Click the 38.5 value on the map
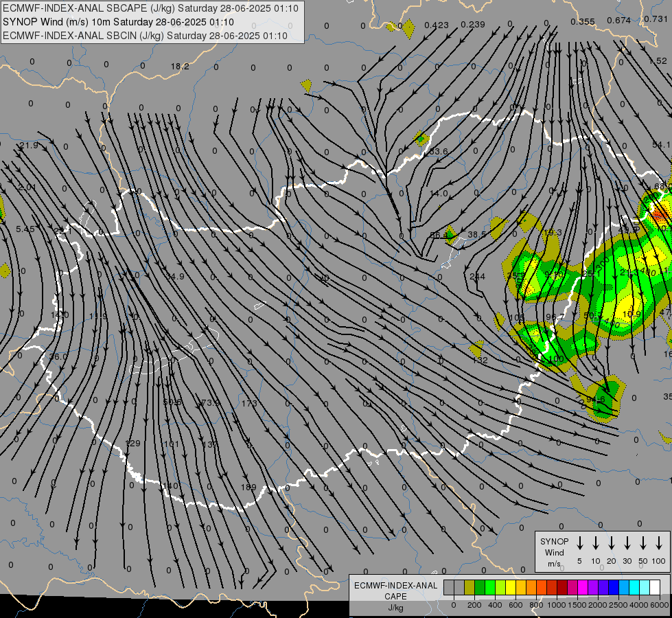 [477, 234]
